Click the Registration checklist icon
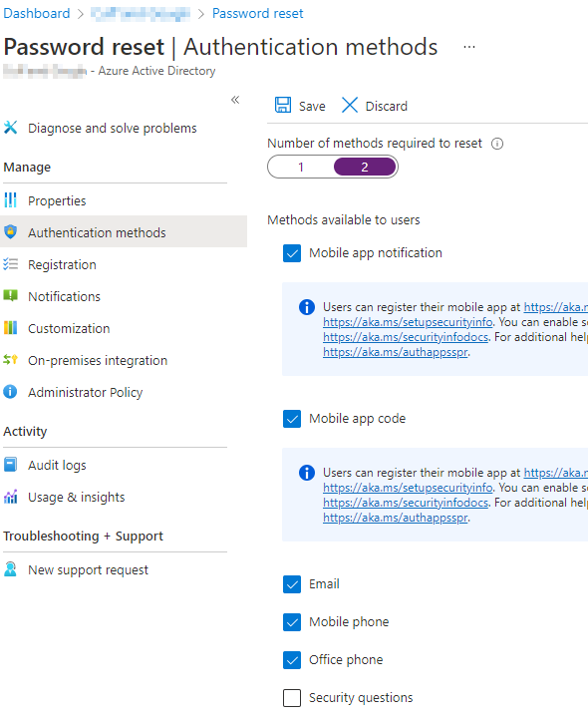The height and width of the screenshot is (721, 588). point(11,264)
